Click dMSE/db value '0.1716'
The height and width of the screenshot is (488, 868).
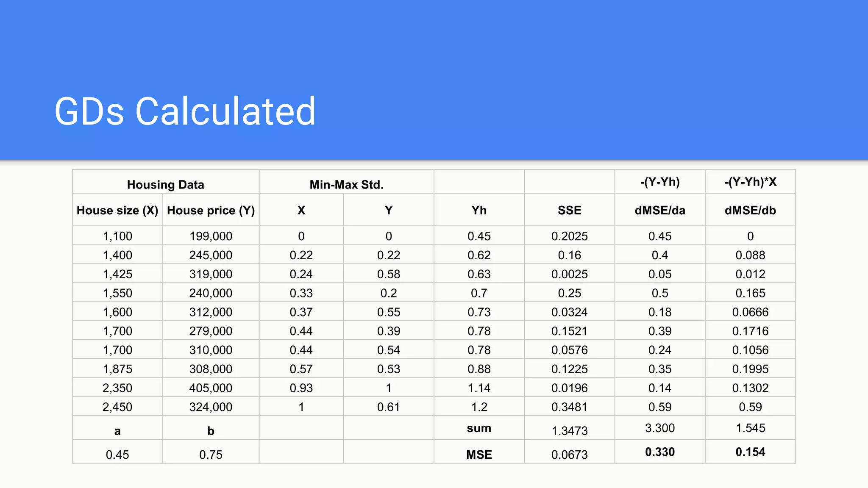750,331
